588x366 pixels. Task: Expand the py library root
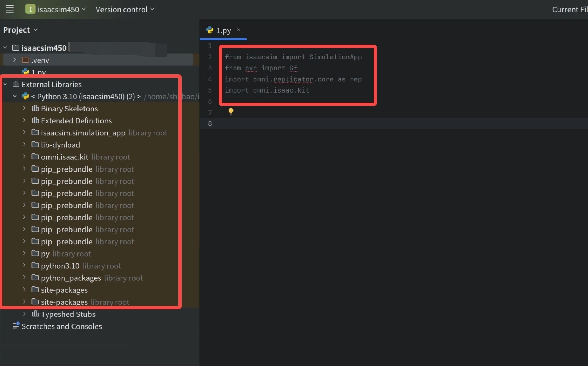[24, 254]
